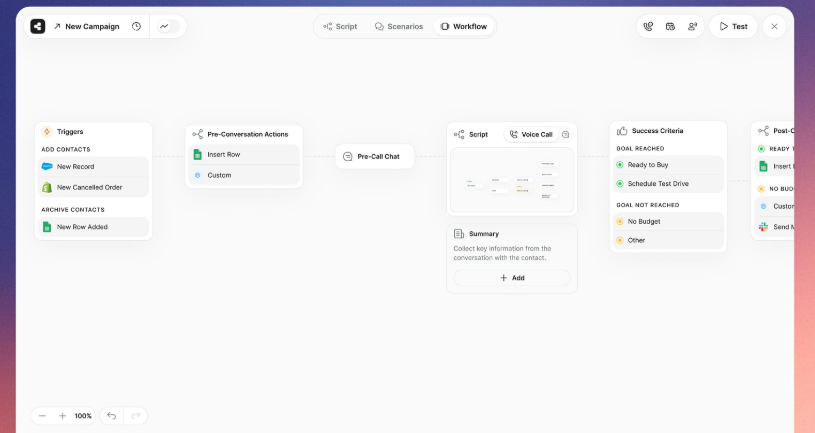Image resolution: width=815 pixels, height=433 pixels.
Task: Open the script flow thumbnail preview
Action: (x=512, y=180)
